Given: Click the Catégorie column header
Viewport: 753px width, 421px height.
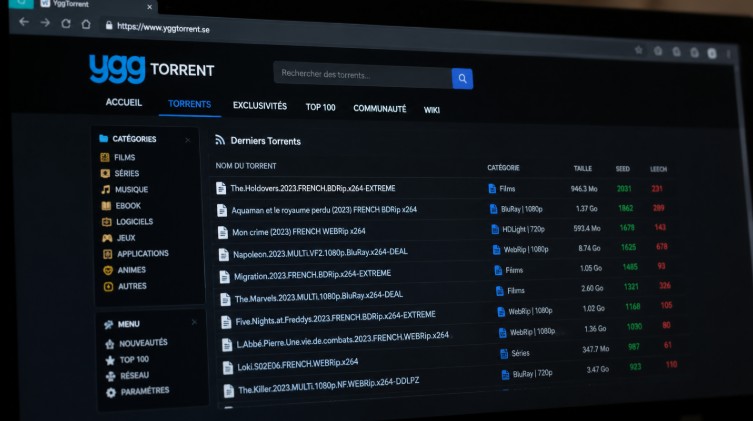Looking at the screenshot, I should click(x=503, y=168).
